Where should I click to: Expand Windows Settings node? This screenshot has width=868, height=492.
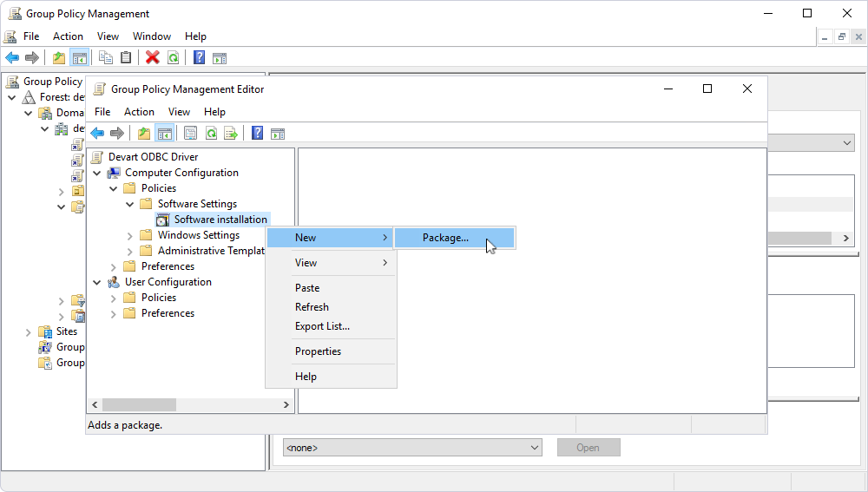129,236
